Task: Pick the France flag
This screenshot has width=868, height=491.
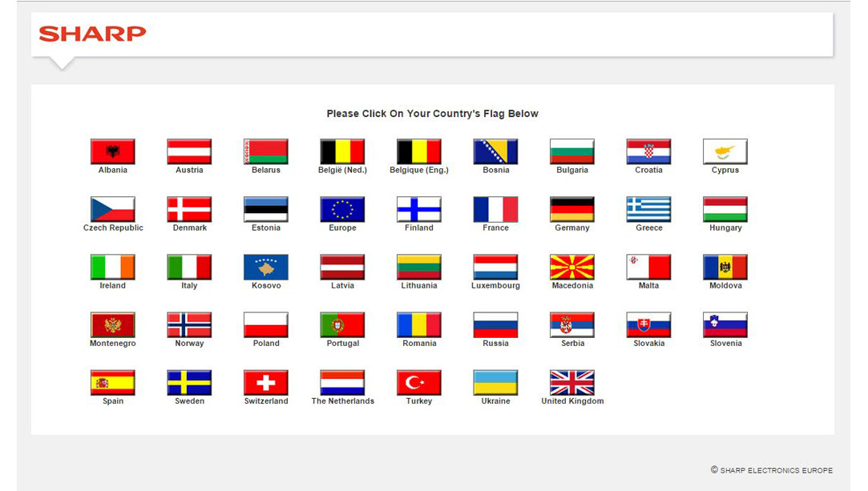Action: [x=495, y=209]
